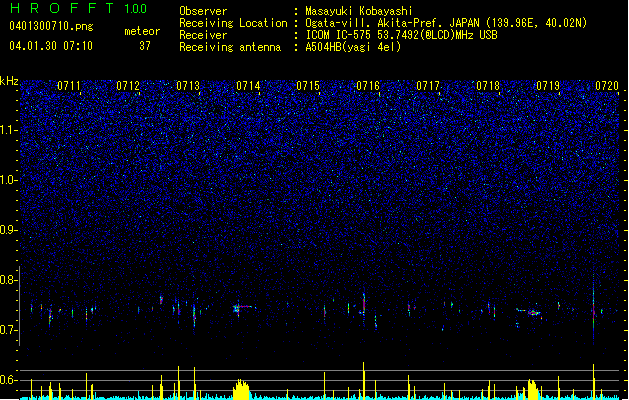629x400 pixels.
Task: Click the long meteor echo after 0714
Action: [x=243, y=308]
